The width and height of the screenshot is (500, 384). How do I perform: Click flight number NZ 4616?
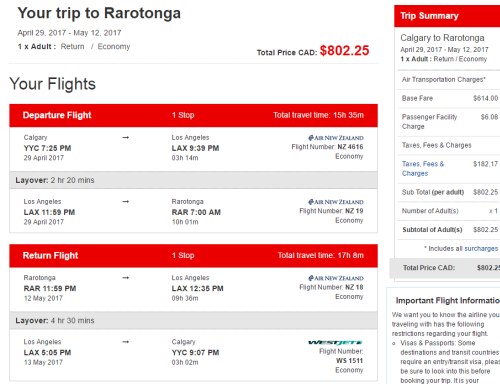pos(350,147)
